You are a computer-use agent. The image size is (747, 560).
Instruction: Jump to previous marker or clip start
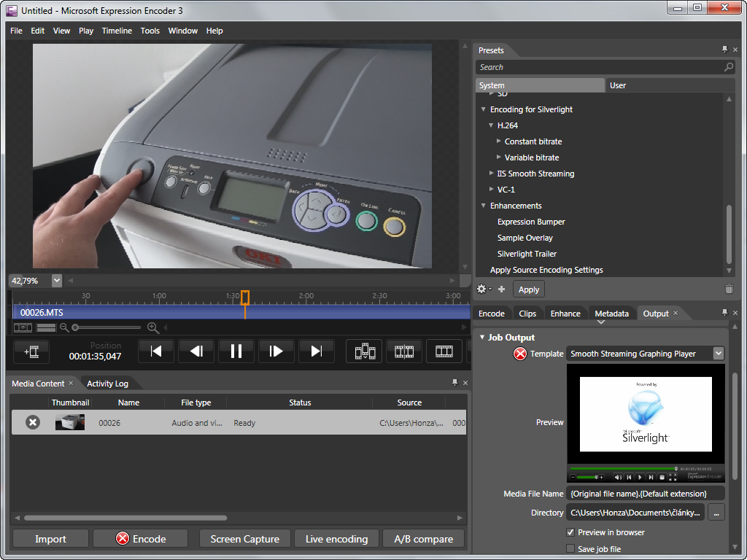pyautogui.click(x=156, y=351)
